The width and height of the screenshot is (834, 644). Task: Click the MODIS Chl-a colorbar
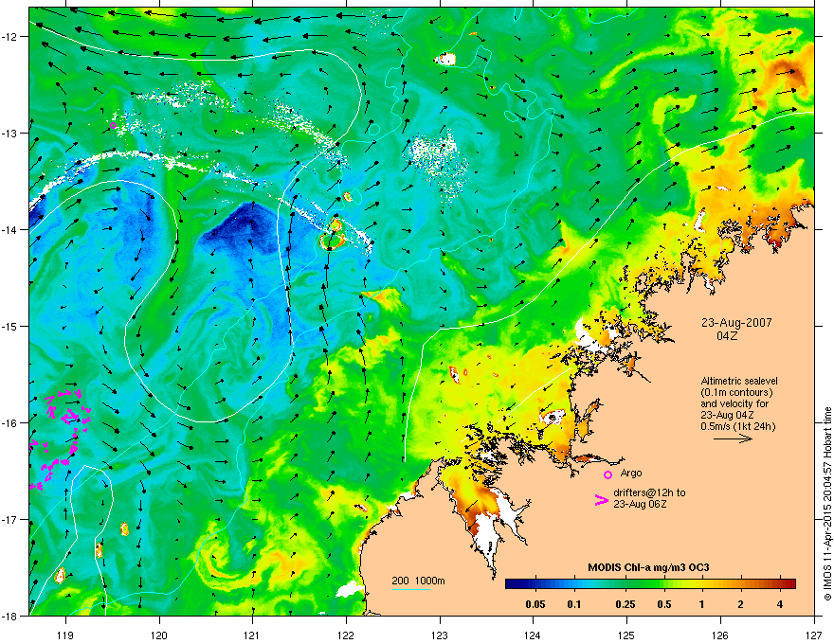[650, 583]
